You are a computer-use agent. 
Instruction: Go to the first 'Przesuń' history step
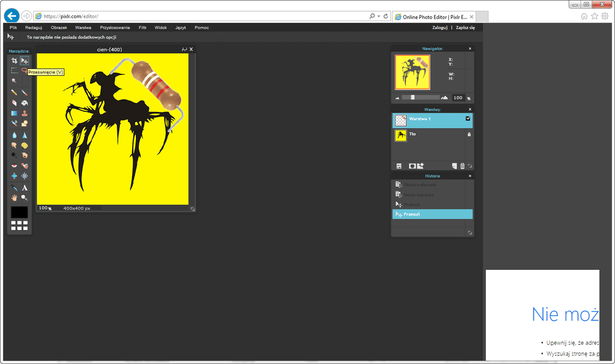tap(432, 205)
